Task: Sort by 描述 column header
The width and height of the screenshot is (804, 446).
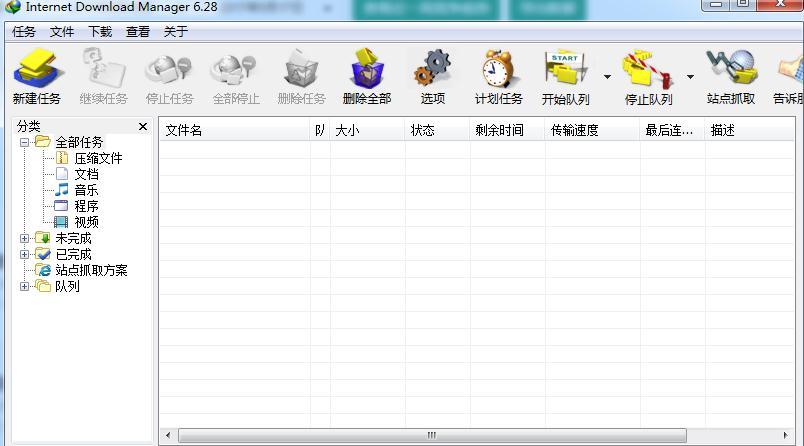Action: pos(750,130)
